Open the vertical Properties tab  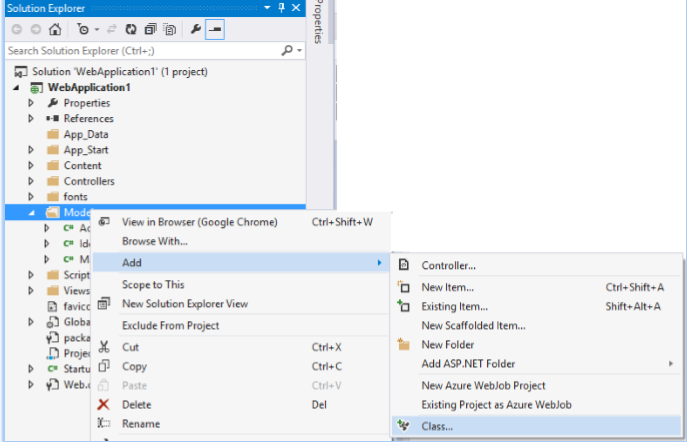click(x=319, y=22)
